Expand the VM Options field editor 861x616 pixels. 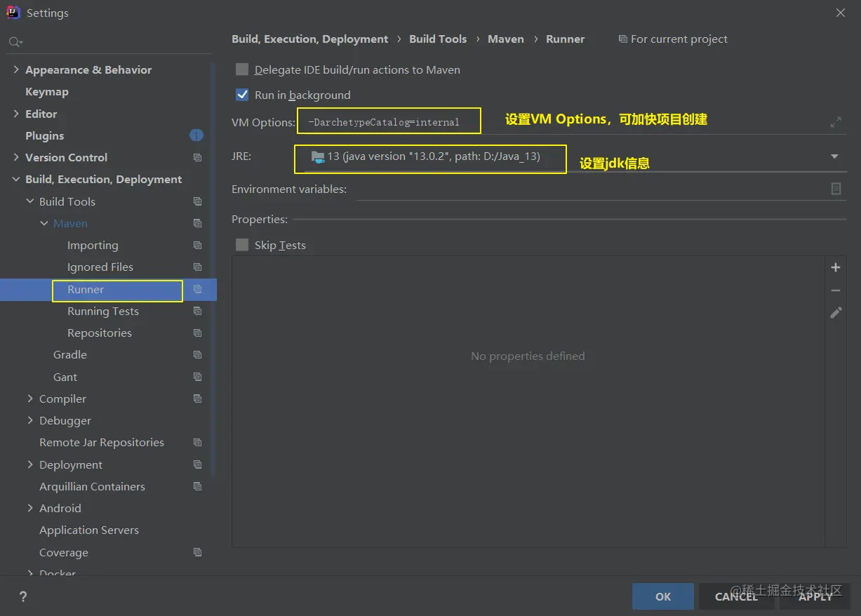836,122
